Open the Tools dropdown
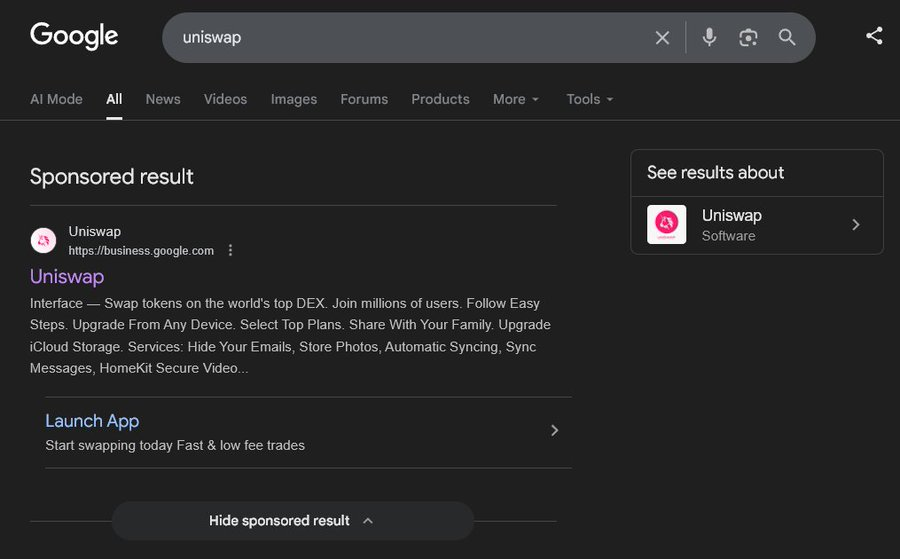 590,99
